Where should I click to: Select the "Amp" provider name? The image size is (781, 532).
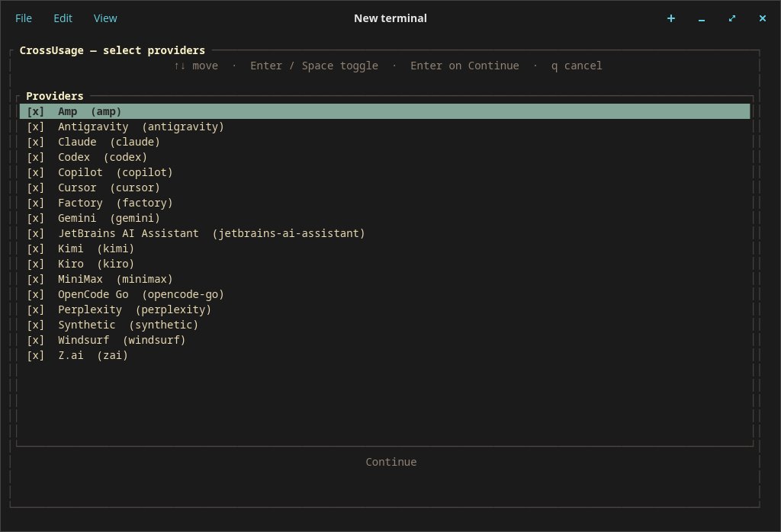coord(67,111)
